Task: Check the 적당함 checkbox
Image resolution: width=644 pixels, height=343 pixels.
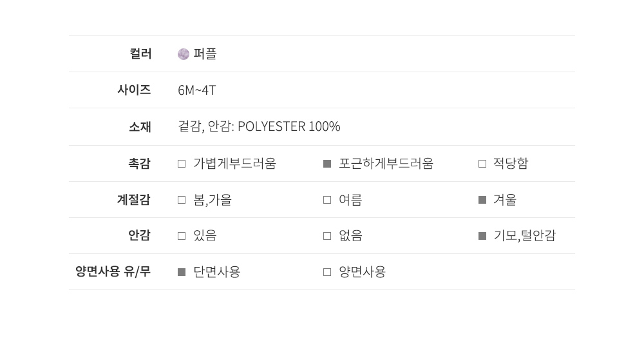Action: coord(482,164)
